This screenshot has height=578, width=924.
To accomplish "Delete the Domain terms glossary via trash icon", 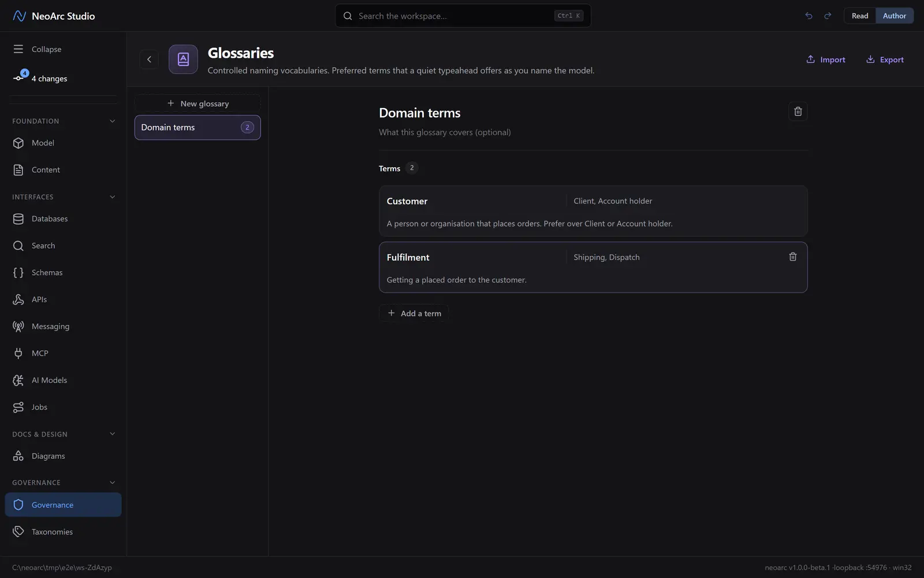I will (798, 112).
